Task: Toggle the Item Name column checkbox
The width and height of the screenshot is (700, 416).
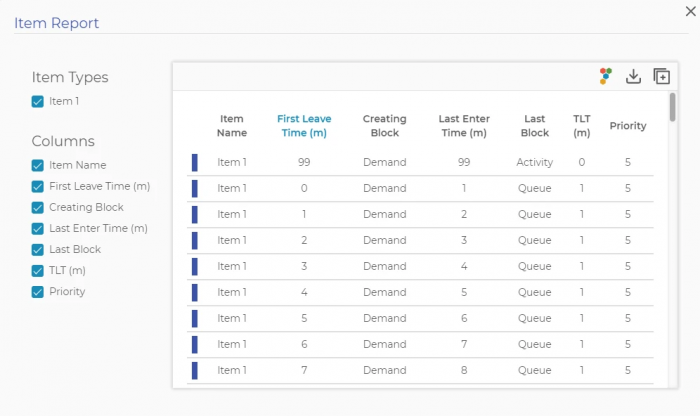Action: (38, 166)
